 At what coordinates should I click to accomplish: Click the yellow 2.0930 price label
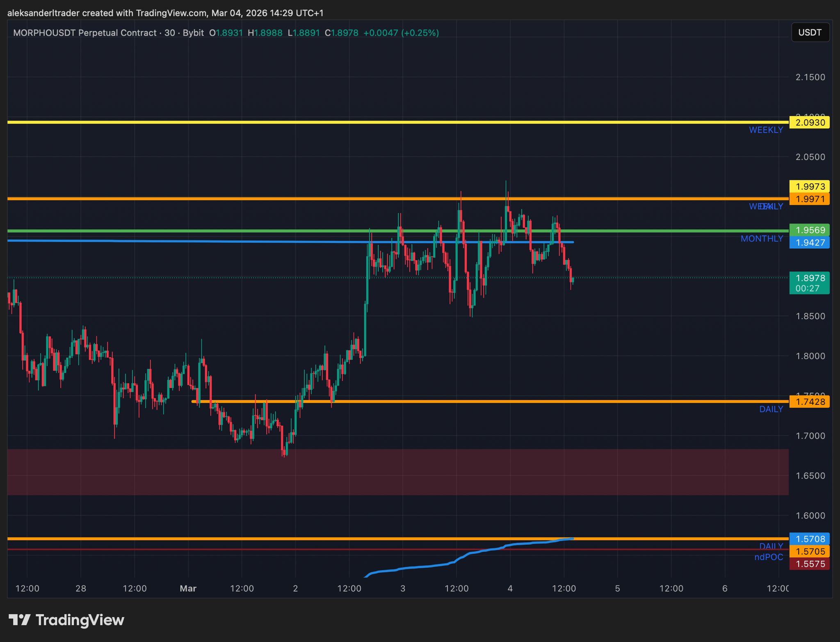click(x=810, y=122)
